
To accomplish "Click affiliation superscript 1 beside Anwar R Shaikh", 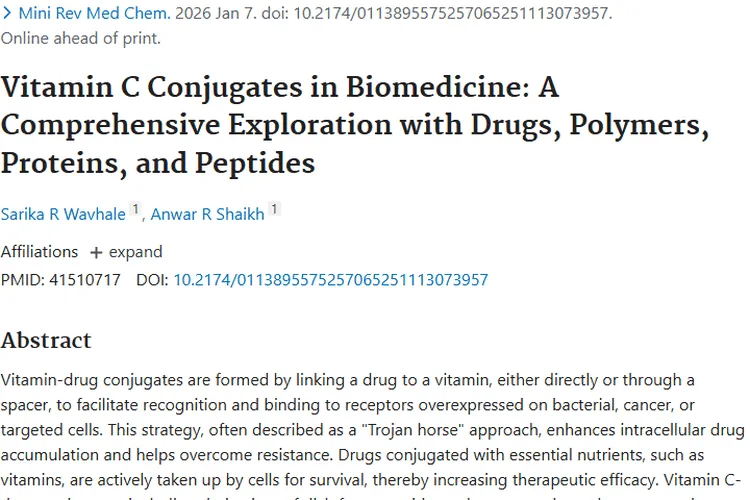I will (x=274, y=210).
